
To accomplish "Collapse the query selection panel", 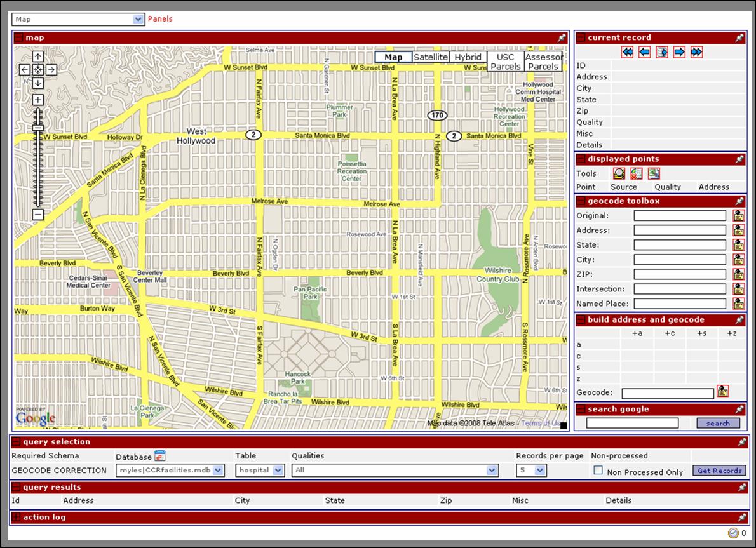I will 16,442.
